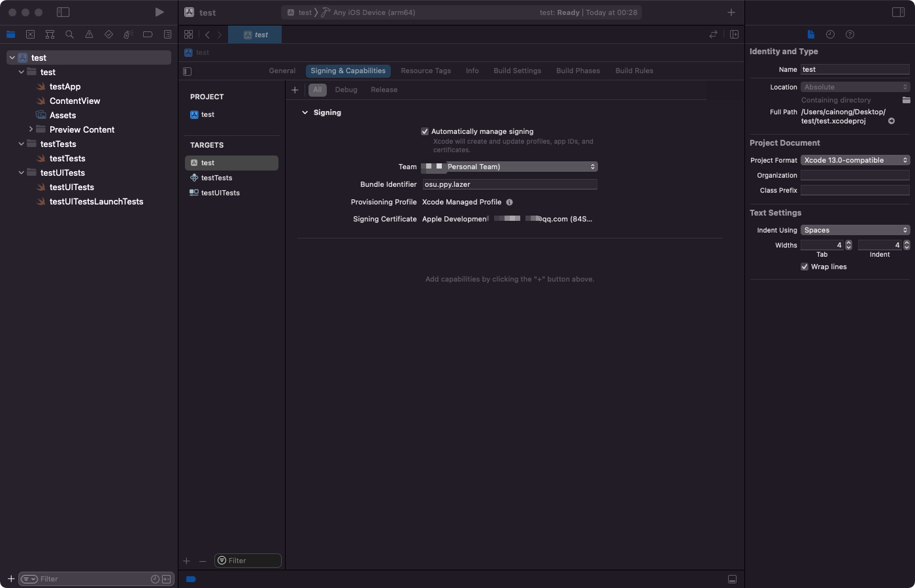Open the Report navigator
915x588 pixels.
click(167, 35)
